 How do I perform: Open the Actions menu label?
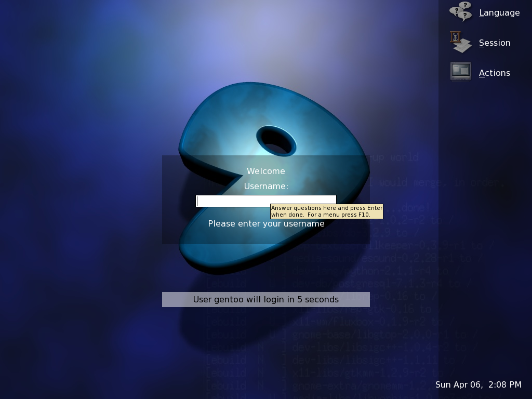coord(495,73)
